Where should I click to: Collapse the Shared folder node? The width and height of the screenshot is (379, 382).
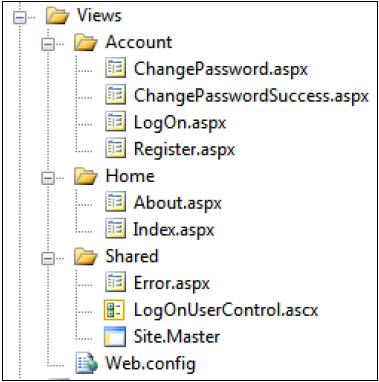click(x=48, y=258)
